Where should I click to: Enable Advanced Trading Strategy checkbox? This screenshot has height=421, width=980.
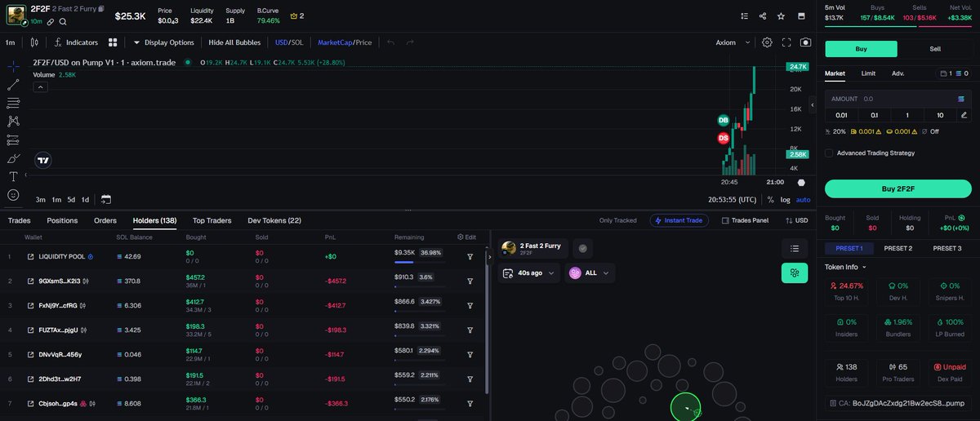[829, 153]
